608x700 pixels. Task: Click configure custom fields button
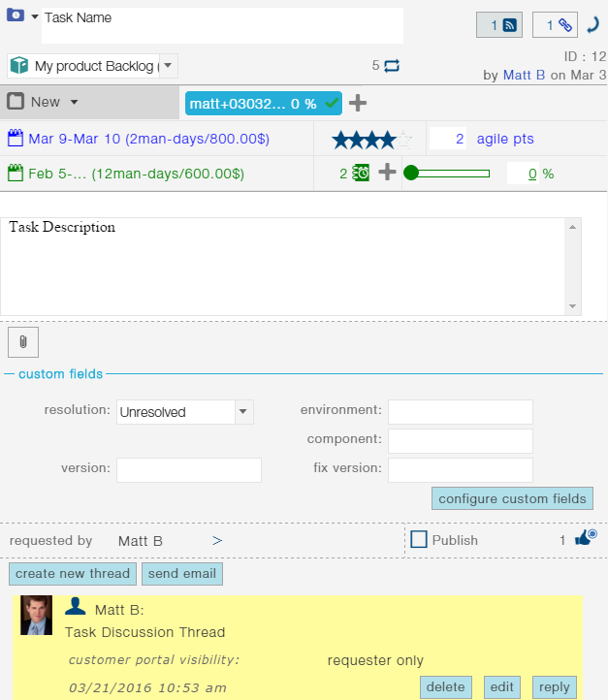point(512,498)
